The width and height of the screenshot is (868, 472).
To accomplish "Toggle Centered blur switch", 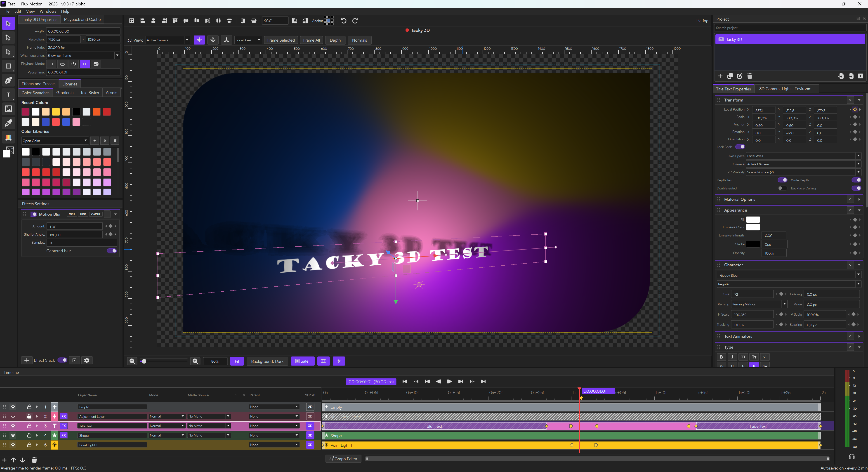I will pos(112,251).
